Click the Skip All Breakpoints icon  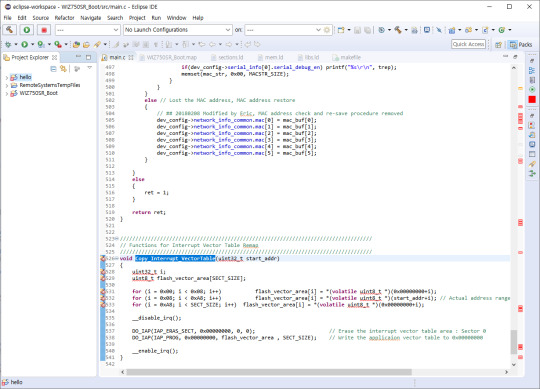pos(439,30)
